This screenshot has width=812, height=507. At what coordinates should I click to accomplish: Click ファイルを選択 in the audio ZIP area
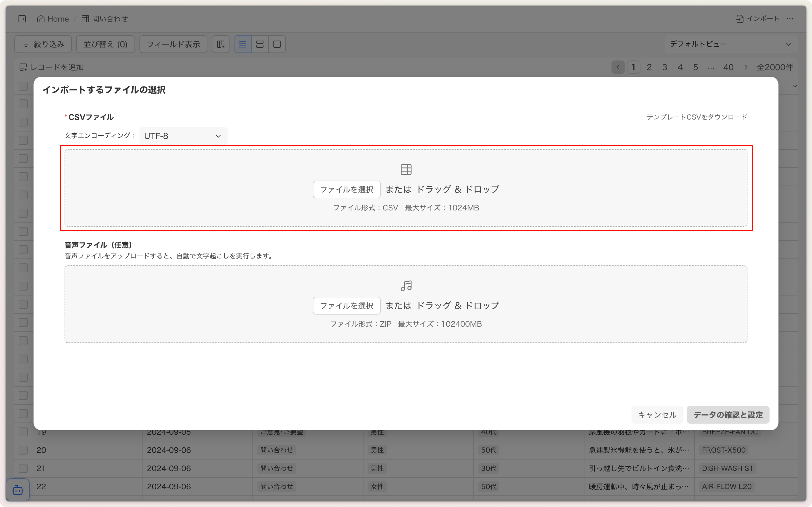(x=346, y=306)
